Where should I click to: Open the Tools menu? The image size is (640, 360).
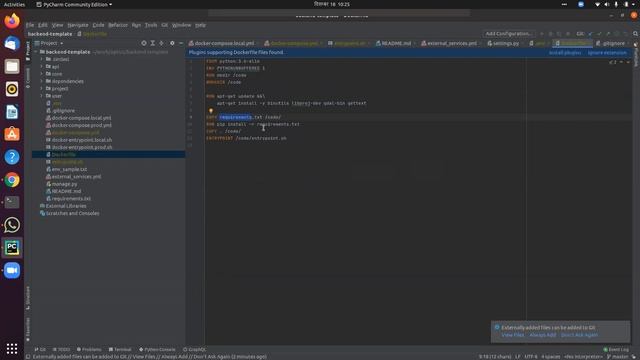tap(151, 25)
